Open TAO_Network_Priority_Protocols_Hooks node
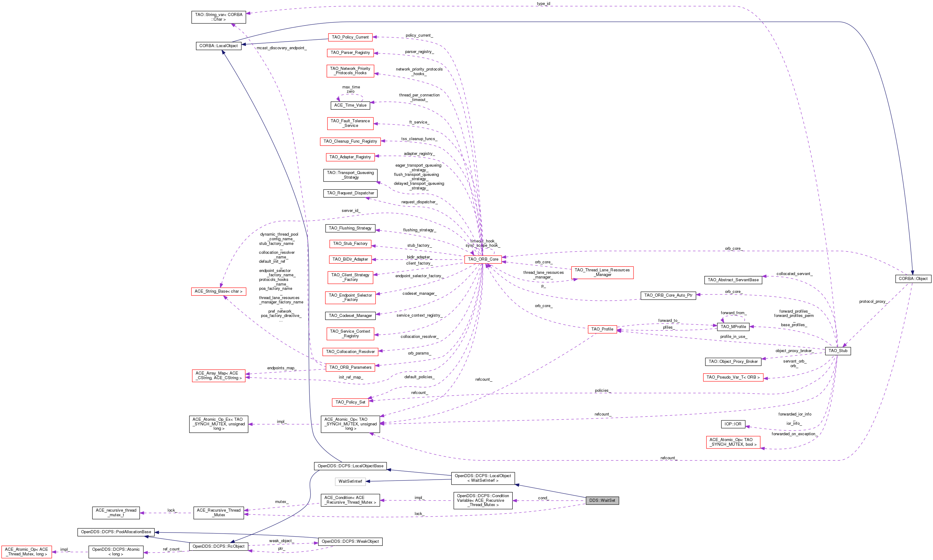933x560 pixels. [x=350, y=71]
